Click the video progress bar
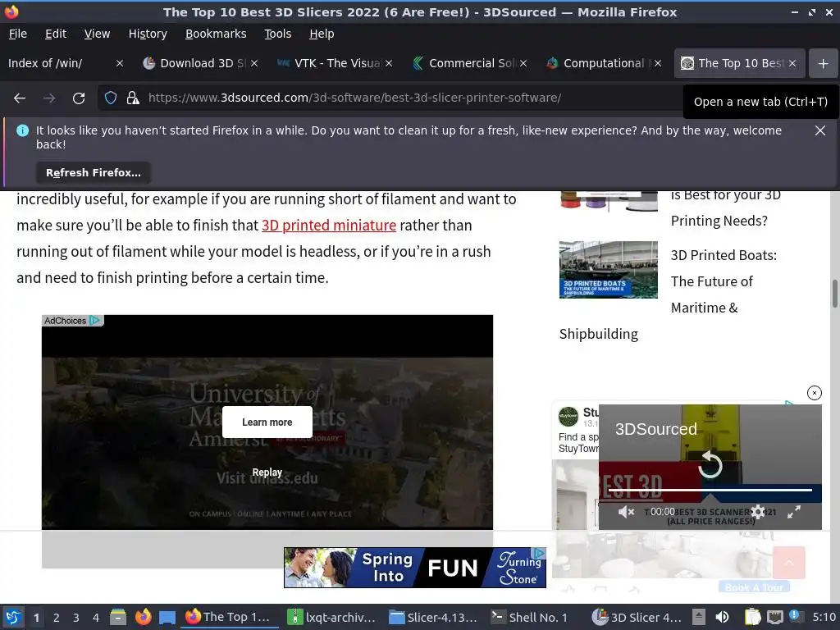The image size is (840, 630). point(710,490)
